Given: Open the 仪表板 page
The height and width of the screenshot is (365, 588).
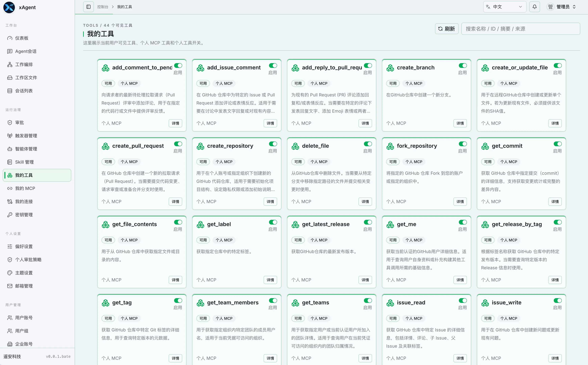Looking at the screenshot, I should pyautogui.click(x=37, y=38).
